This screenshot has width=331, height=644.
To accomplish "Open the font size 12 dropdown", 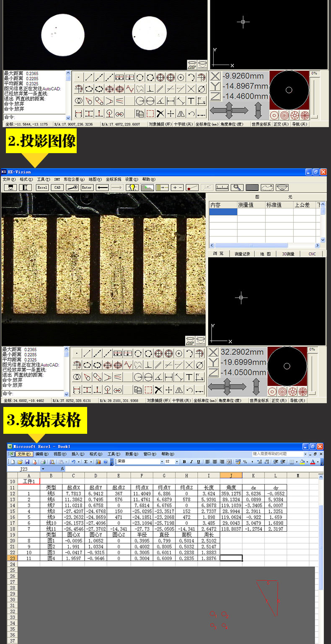I will tap(177, 461).
